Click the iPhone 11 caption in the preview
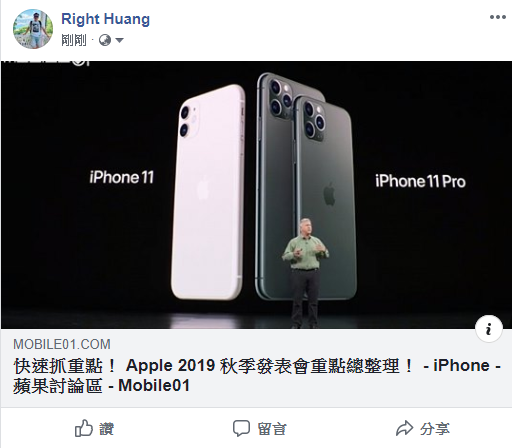 coord(122,177)
